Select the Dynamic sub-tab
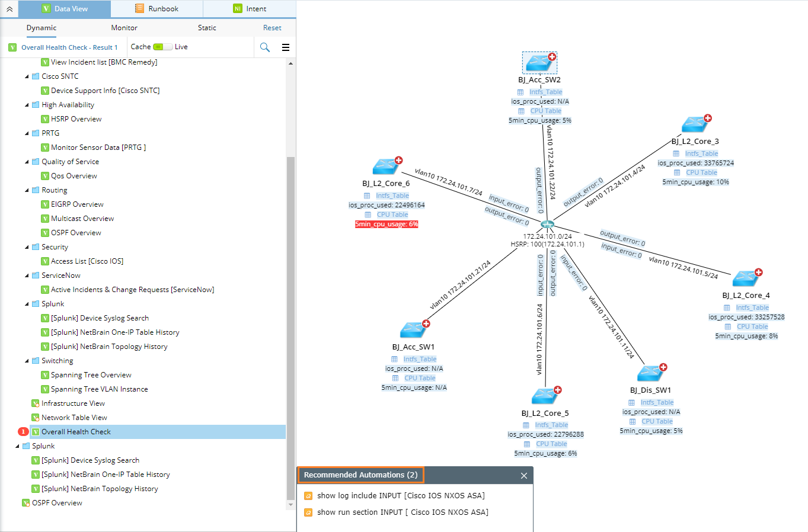808x532 pixels. (41, 28)
